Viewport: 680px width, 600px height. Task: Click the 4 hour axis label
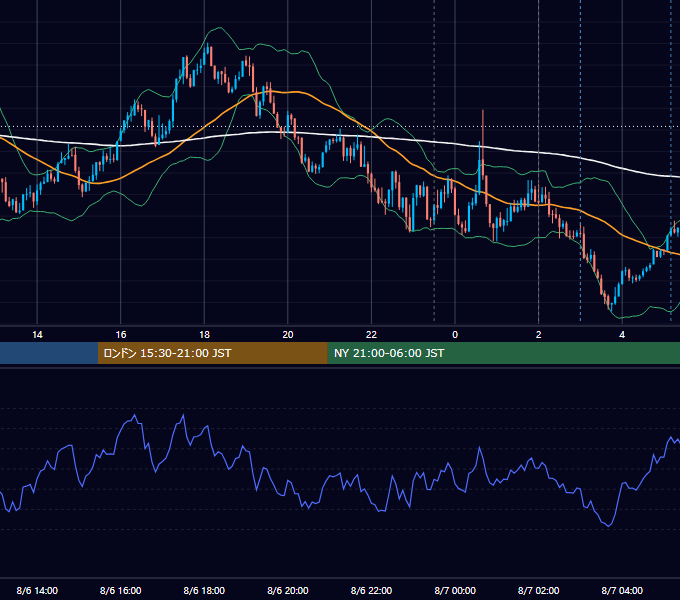pyautogui.click(x=622, y=335)
